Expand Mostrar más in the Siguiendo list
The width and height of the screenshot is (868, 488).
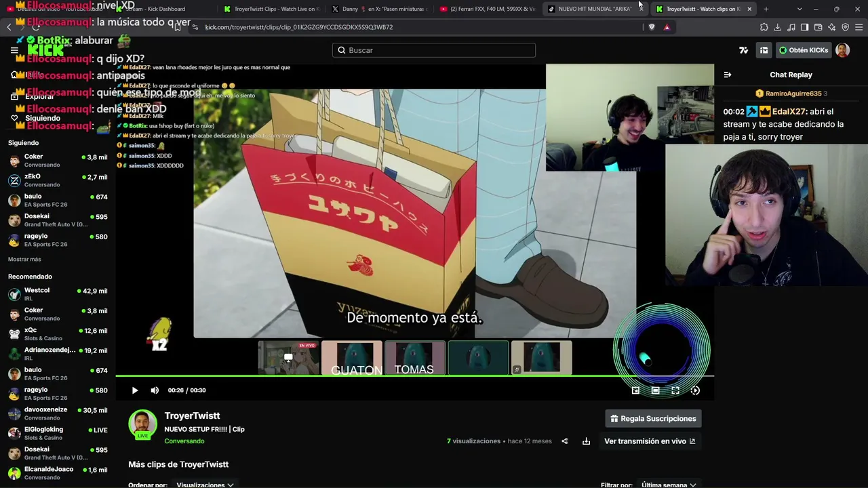tap(24, 260)
